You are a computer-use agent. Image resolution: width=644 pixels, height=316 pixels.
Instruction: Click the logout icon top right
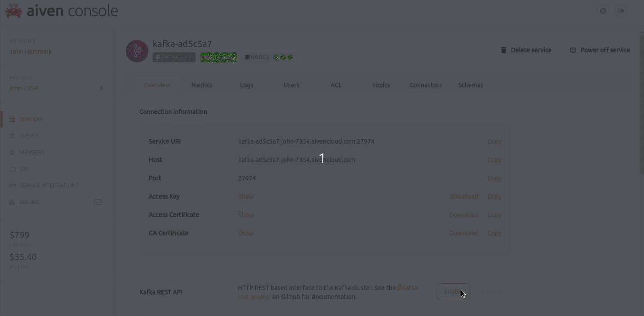[x=621, y=11]
